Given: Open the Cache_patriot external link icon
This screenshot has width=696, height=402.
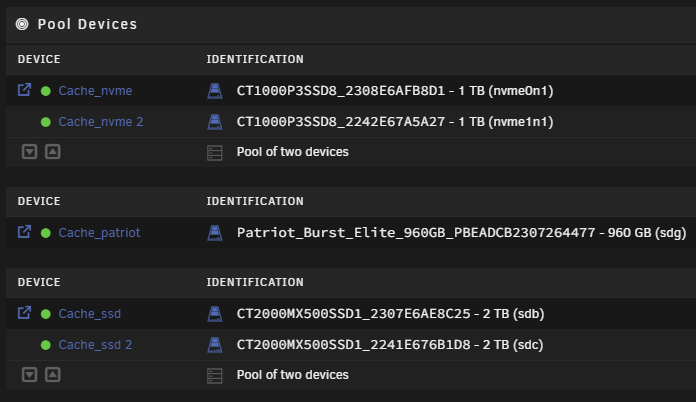Looking at the screenshot, I should point(24,232).
